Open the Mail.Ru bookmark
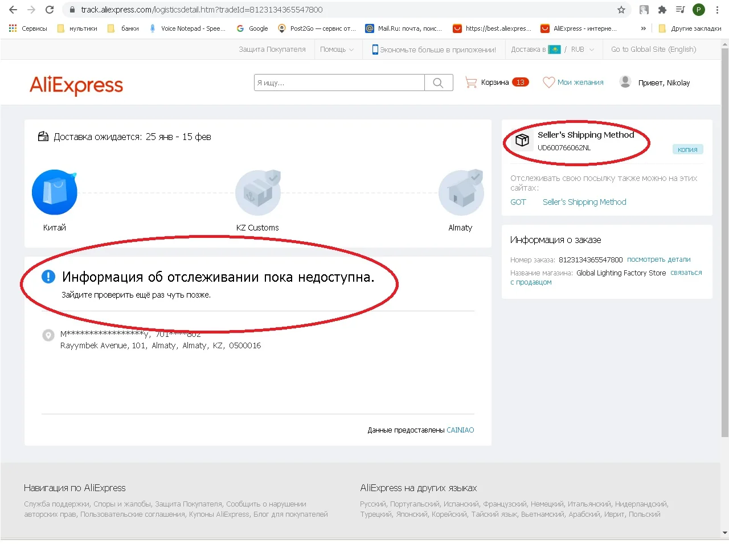This screenshot has height=560, width=729. [404, 28]
